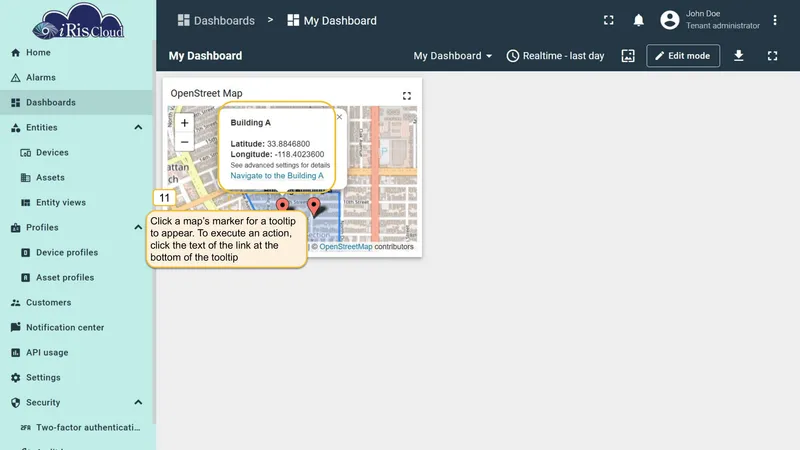
Task: Click the Assets building icon
Action: tap(26, 178)
